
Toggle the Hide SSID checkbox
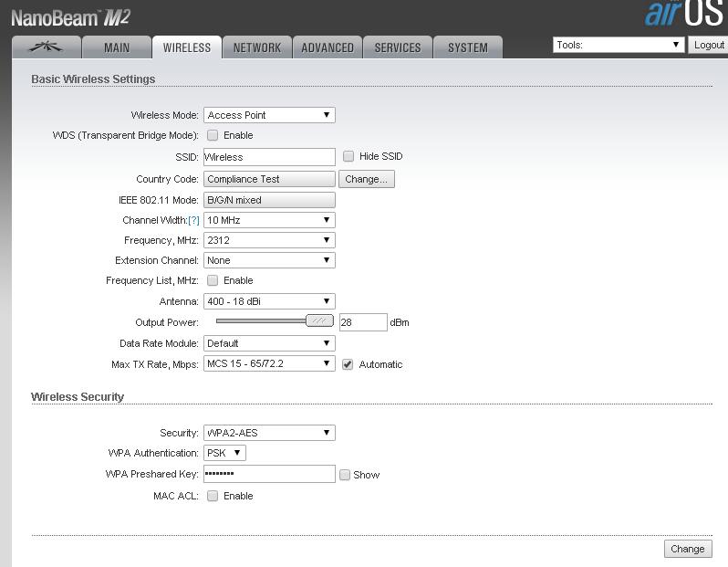348,156
